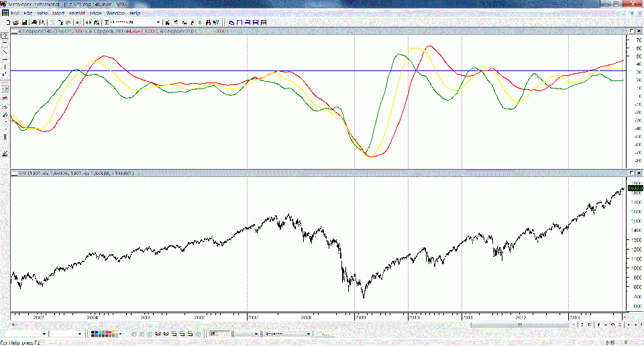Close the Coppock indicator pane
The height and width of the screenshot is (346, 644).
[639, 32]
